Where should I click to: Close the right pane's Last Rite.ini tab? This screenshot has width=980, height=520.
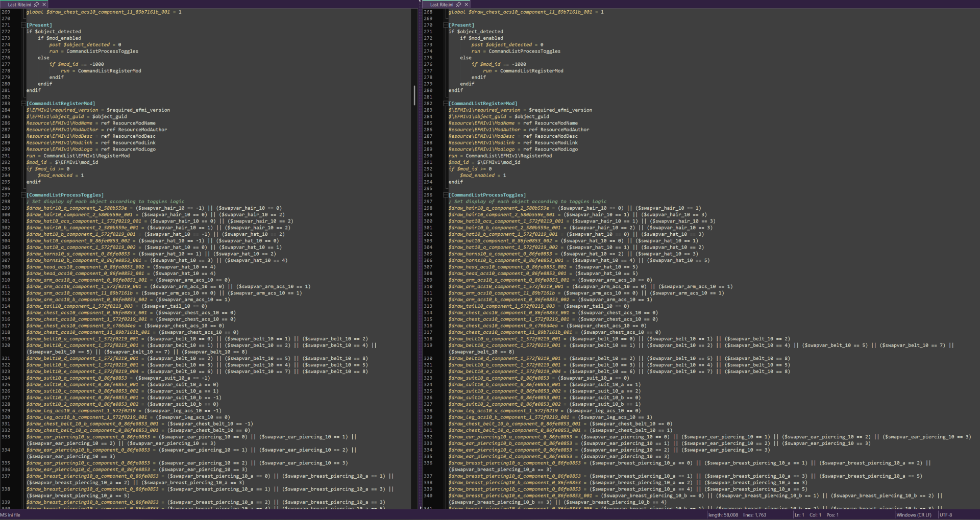[x=466, y=4]
